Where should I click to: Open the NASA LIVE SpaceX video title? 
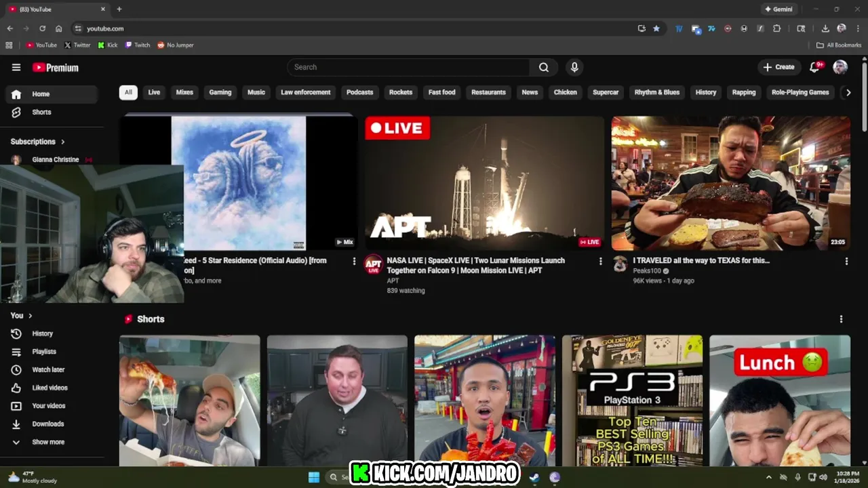pos(475,265)
